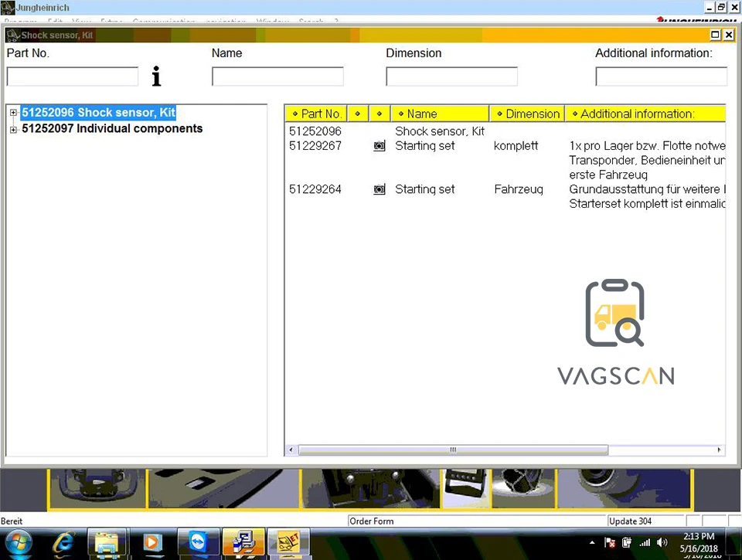This screenshot has width=742, height=560.
Task: Click the 'komplett' dimension cell
Action: [516, 146]
